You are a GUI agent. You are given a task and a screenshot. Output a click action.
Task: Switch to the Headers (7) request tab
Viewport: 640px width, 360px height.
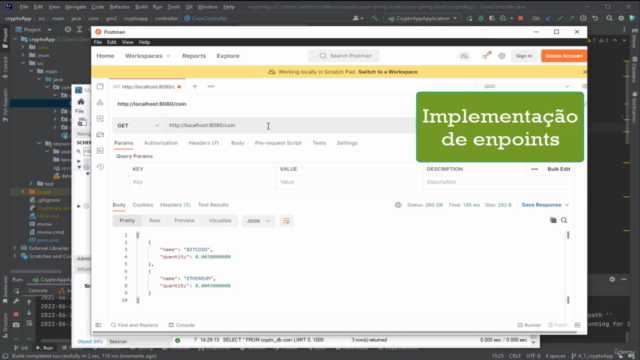point(204,143)
